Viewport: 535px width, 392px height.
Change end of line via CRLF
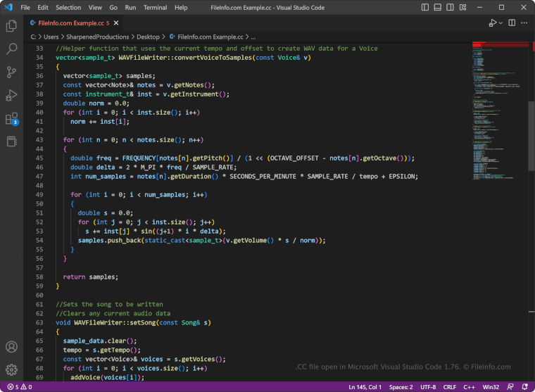pos(449,387)
